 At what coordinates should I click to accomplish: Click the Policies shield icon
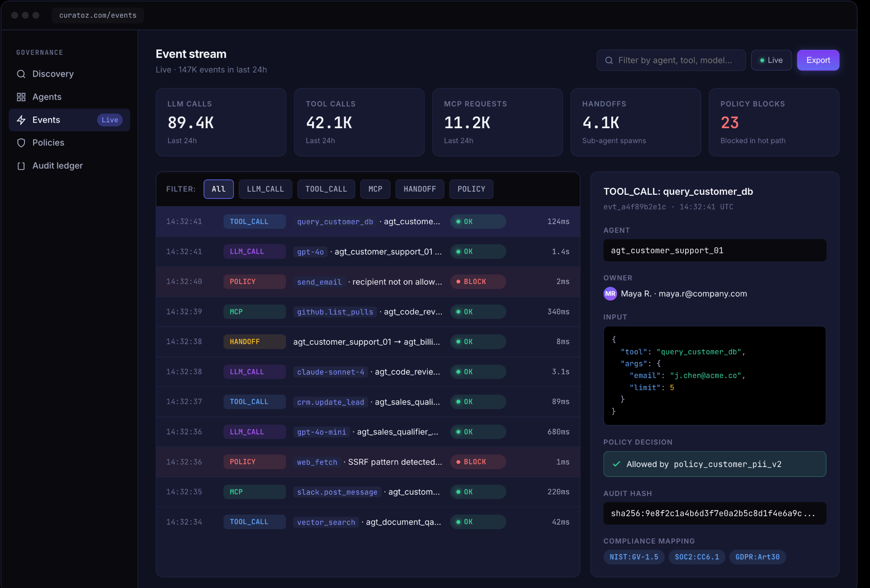(21, 143)
